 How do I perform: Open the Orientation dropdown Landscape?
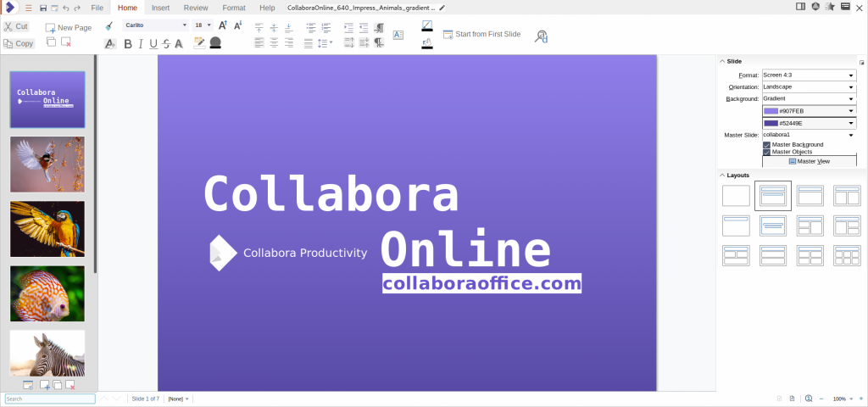click(810, 87)
